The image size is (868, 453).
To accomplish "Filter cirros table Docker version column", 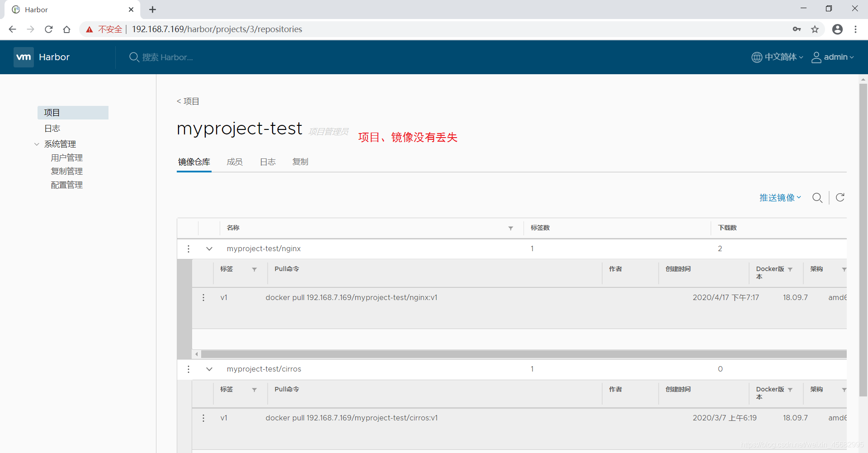I will pyautogui.click(x=790, y=390).
